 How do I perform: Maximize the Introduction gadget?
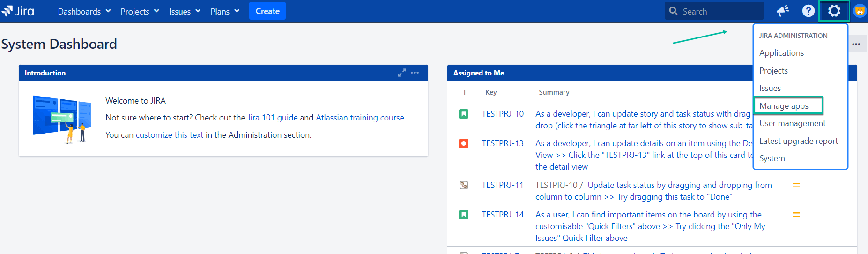[x=402, y=73]
